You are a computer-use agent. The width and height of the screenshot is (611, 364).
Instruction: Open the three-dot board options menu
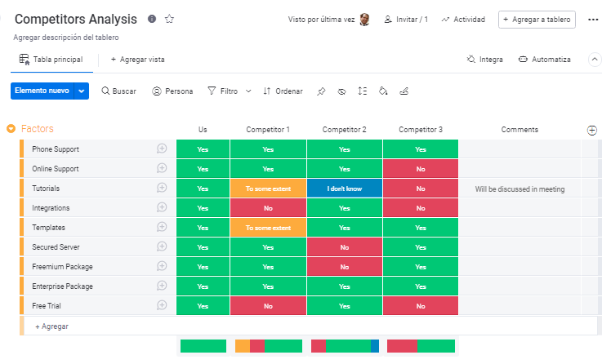(593, 20)
